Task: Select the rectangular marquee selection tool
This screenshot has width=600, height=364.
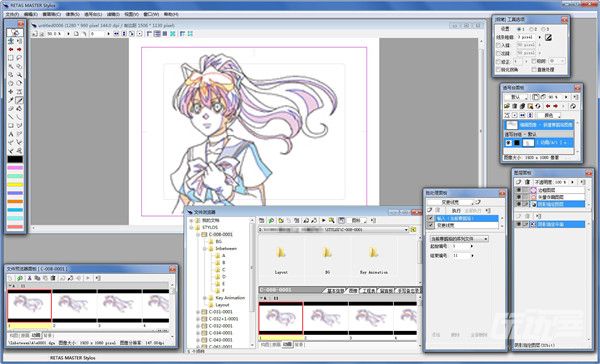Action: point(11,58)
